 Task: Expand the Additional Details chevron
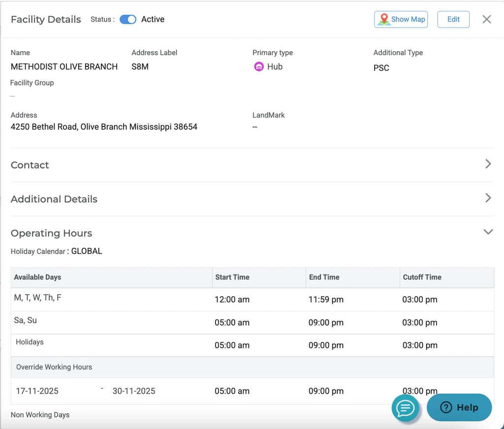[x=488, y=198]
